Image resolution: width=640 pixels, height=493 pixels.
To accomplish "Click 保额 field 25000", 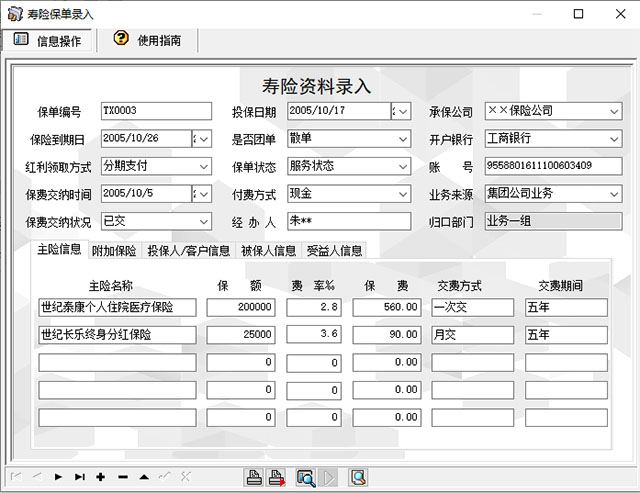I will tap(241, 335).
